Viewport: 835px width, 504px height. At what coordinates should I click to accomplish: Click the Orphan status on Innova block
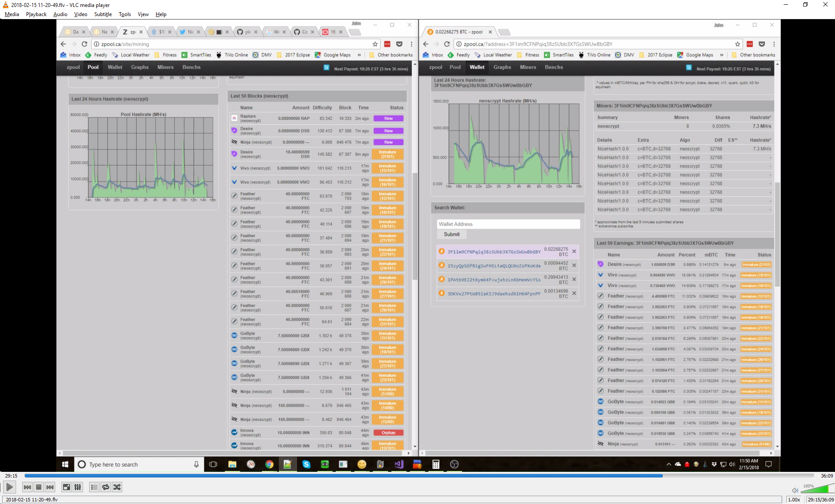(388, 433)
